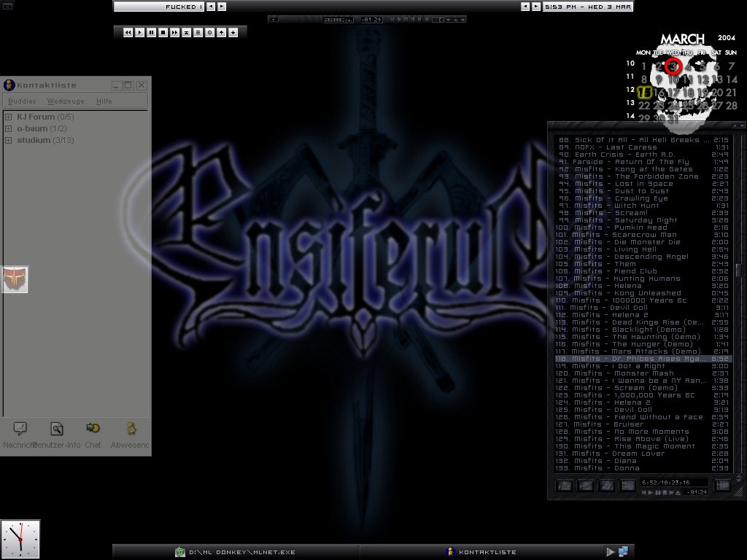Click the up arrow in the top toolbar

(222, 32)
